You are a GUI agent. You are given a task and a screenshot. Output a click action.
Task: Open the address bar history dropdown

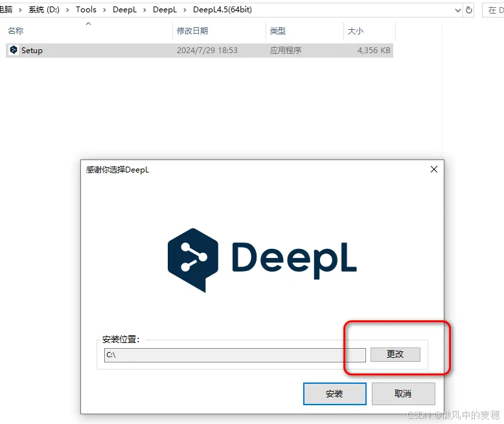(458, 10)
